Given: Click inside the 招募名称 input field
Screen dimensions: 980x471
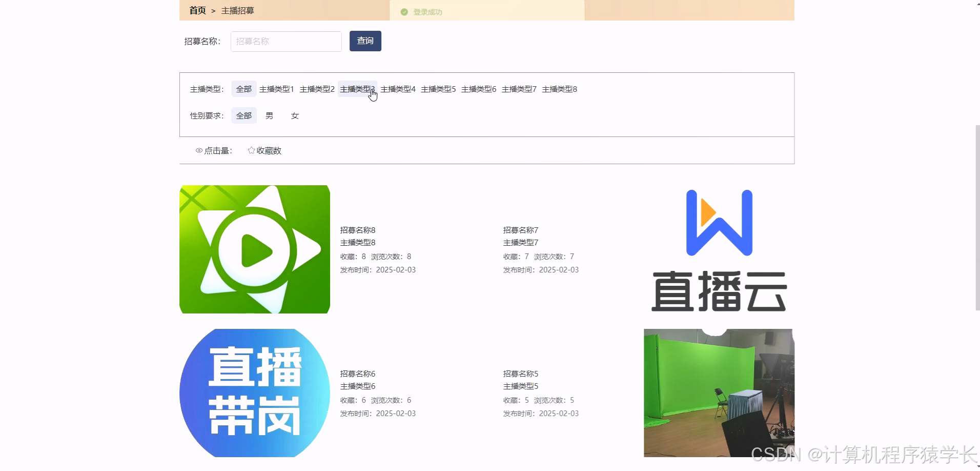Looking at the screenshot, I should [x=285, y=41].
